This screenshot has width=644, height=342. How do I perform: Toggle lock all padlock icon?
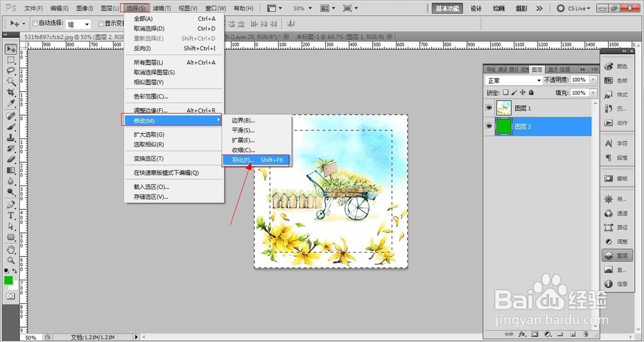[x=531, y=93]
